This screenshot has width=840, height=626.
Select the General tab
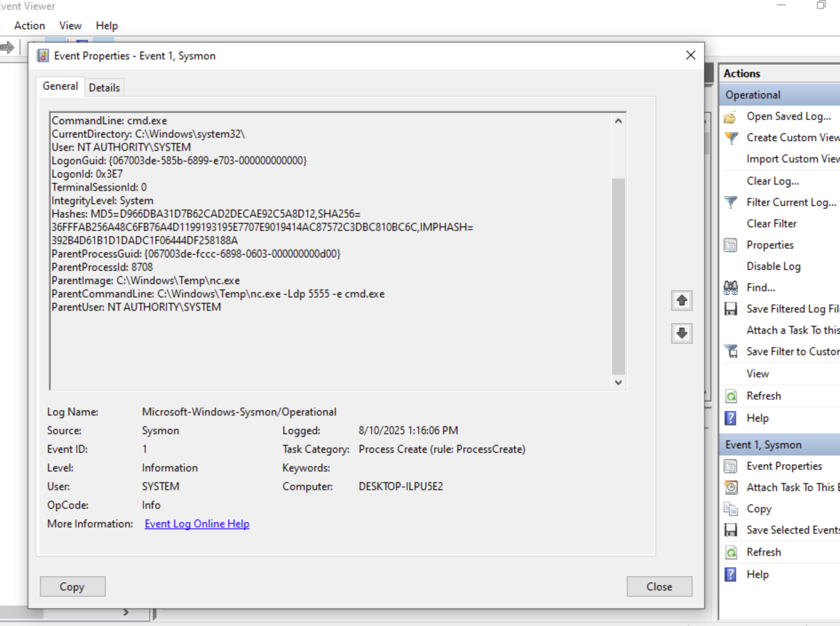point(60,86)
